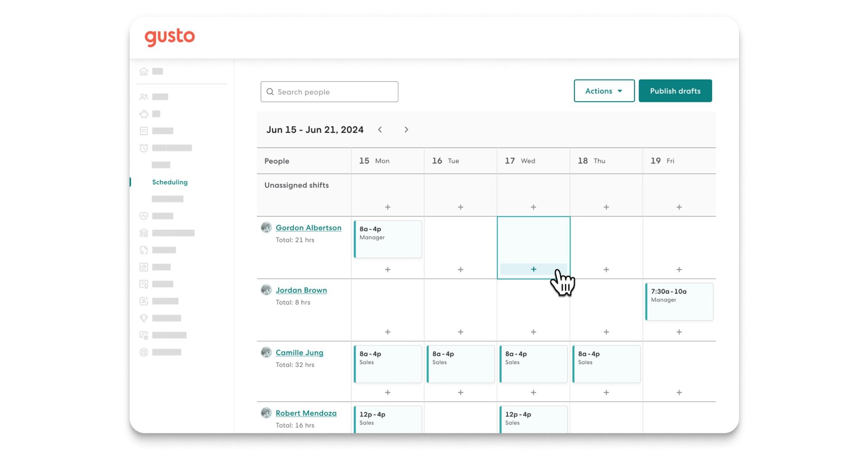Open Gordon Albertson's profile link

pyautogui.click(x=308, y=228)
